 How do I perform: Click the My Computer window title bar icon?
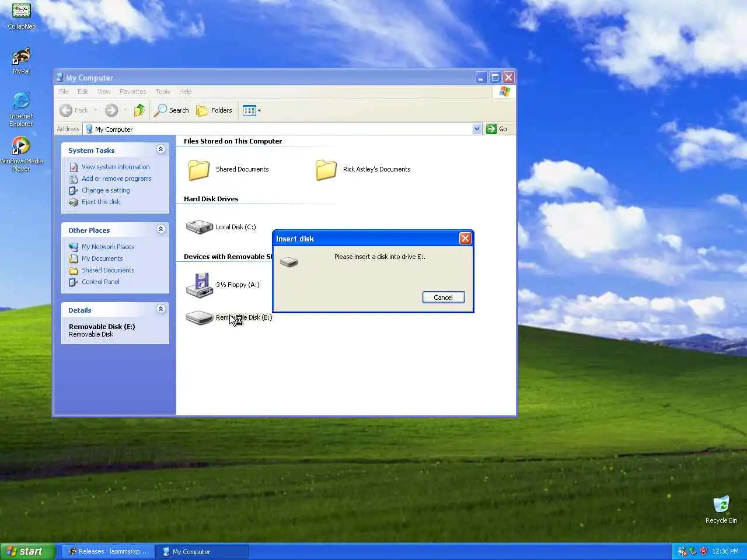click(x=60, y=77)
